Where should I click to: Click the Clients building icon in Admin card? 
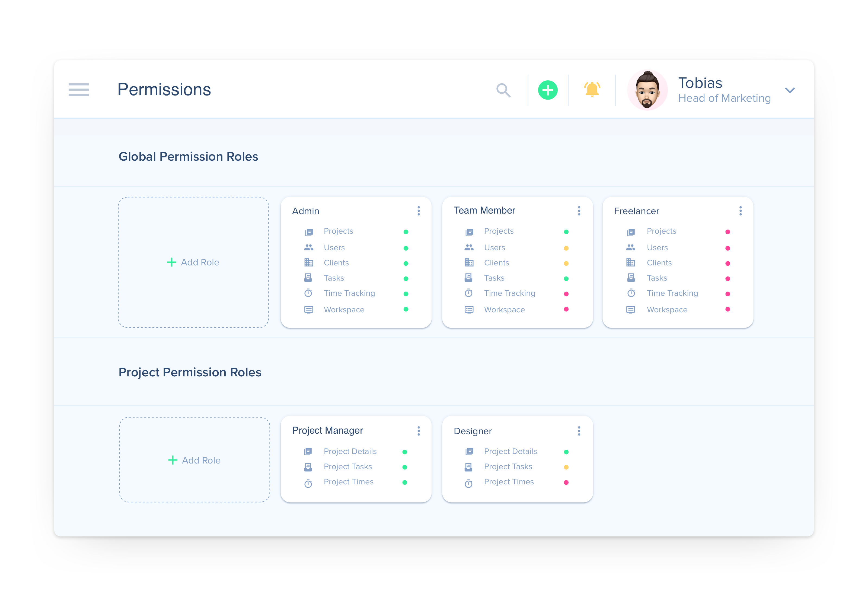(x=309, y=263)
